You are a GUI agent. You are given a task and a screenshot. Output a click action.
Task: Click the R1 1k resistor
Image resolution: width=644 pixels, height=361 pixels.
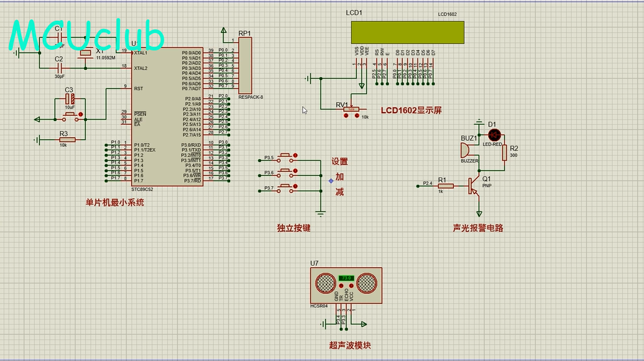pos(445,186)
